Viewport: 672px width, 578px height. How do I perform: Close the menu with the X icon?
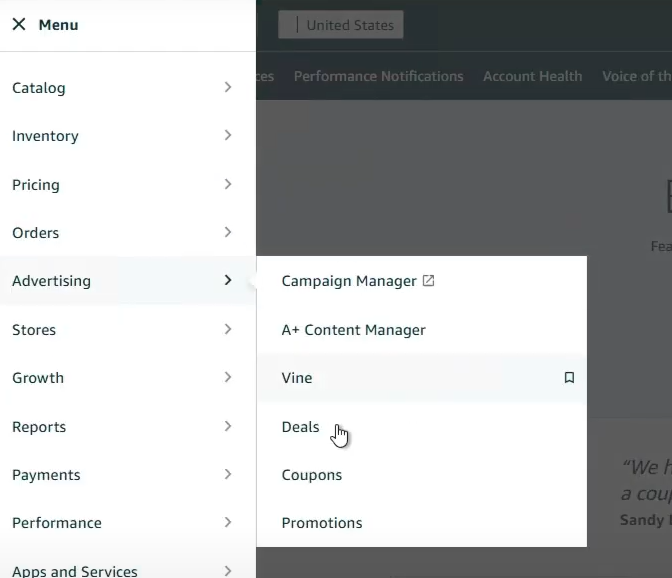coord(19,24)
